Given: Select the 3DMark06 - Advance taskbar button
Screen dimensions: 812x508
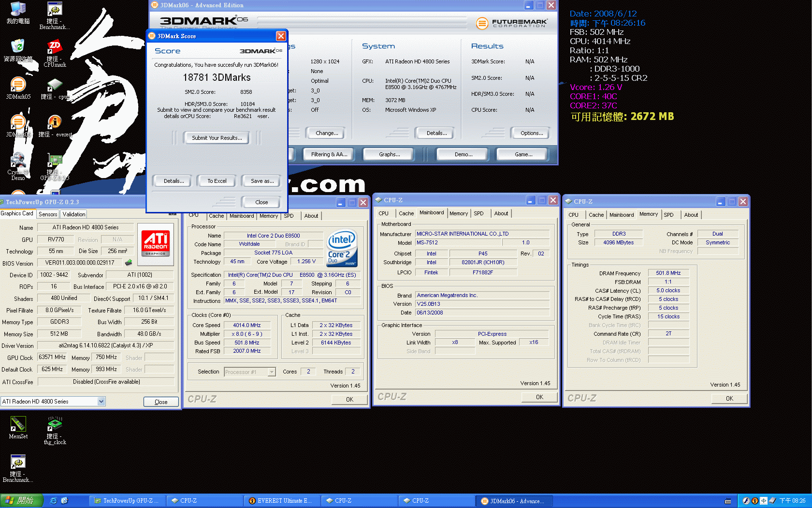Looking at the screenshot, I should pyautogui.click(x=514, y=501).
